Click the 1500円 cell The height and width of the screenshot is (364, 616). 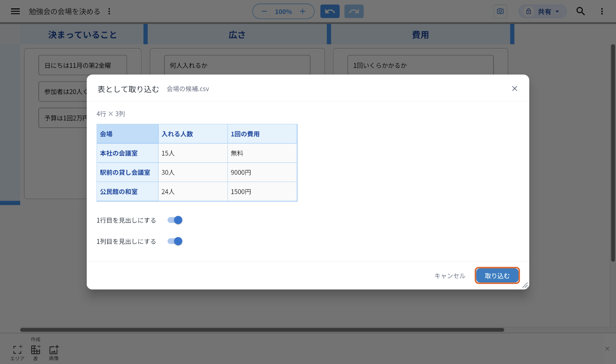click(x=262, y=191)
